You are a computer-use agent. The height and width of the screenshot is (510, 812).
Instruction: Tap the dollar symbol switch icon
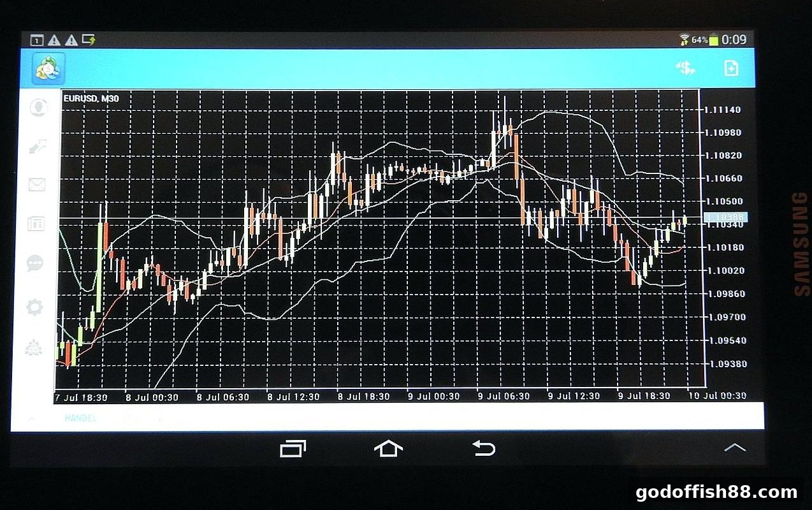coord(686,68)
